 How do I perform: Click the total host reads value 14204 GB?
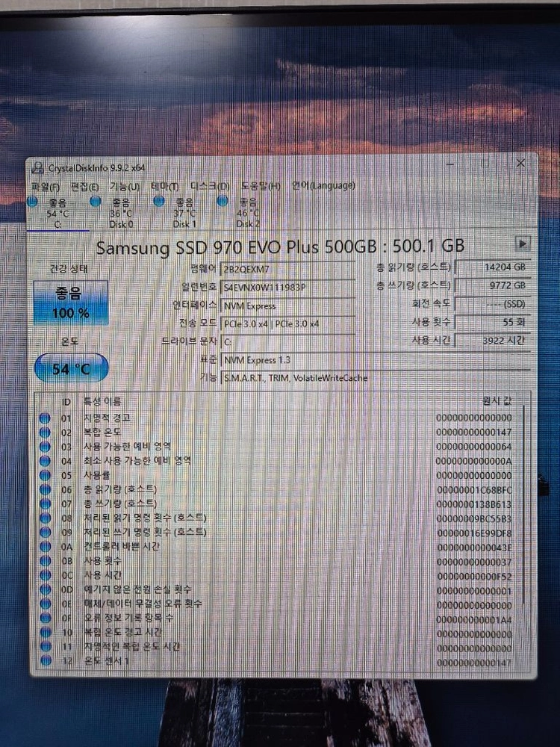coord(492,267)
